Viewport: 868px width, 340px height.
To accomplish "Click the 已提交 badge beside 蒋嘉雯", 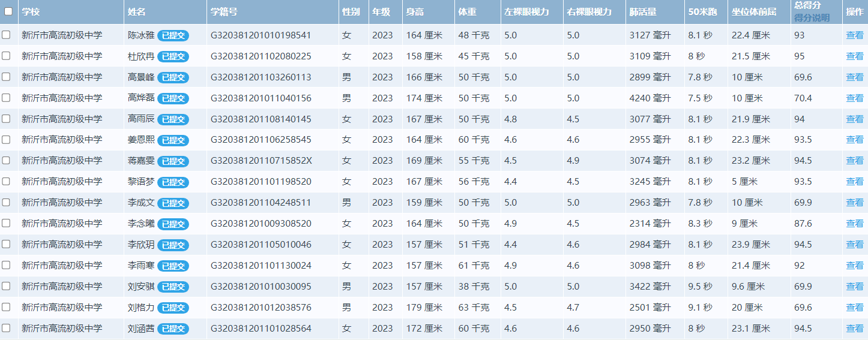I will (x=173, y=161).
